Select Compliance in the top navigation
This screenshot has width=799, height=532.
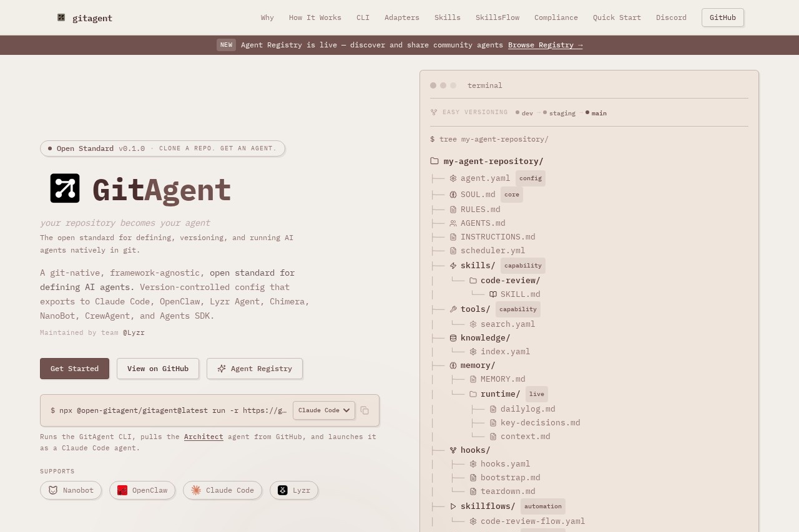[556, 17]
